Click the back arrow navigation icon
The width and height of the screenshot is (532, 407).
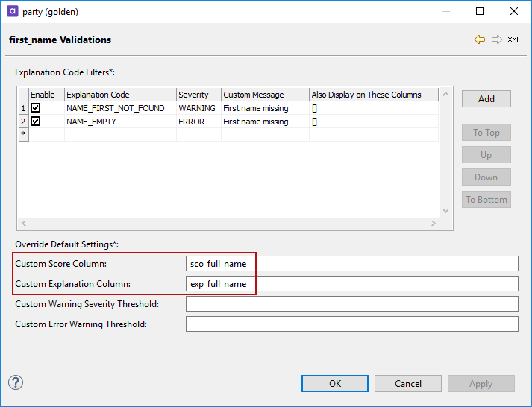480,40
